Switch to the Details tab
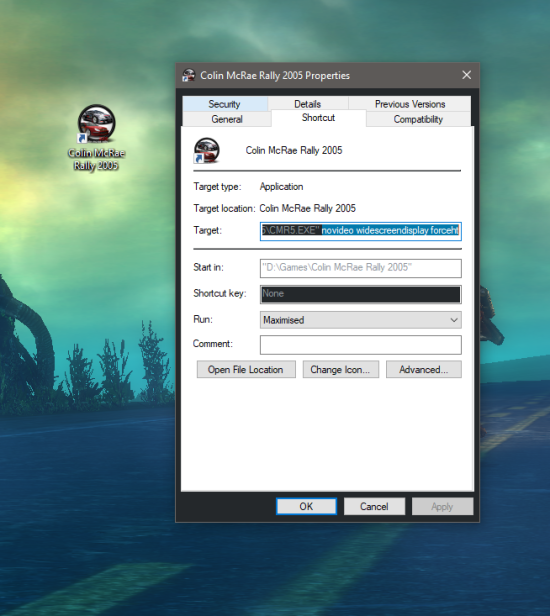 coord(308,104)
